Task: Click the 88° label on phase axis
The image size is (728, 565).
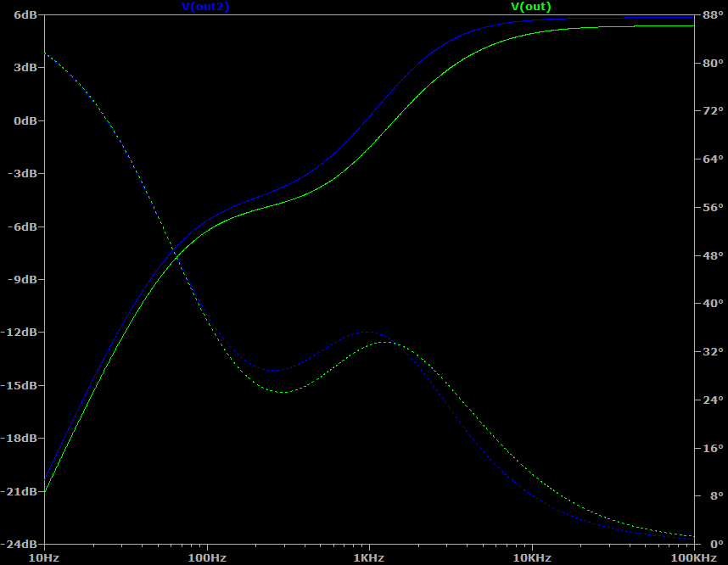Action: (711, 15)
